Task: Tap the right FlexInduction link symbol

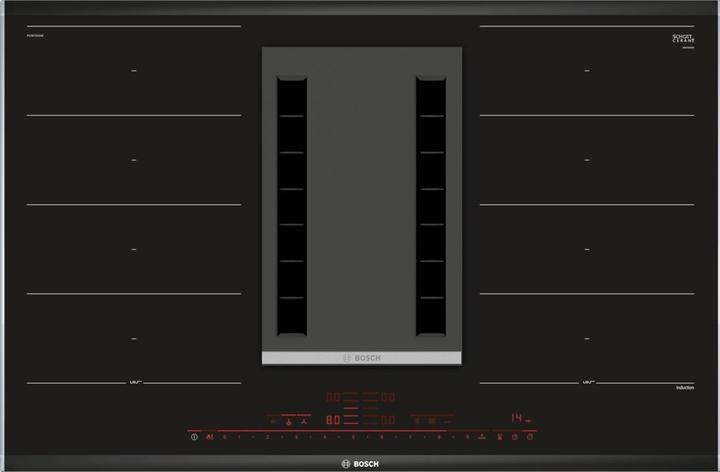Action: coord(588,382)
